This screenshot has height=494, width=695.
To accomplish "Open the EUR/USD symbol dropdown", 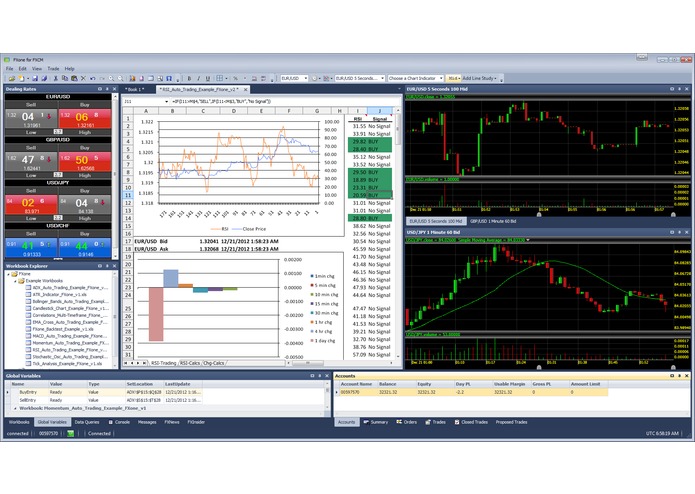I will coord(306,78).
